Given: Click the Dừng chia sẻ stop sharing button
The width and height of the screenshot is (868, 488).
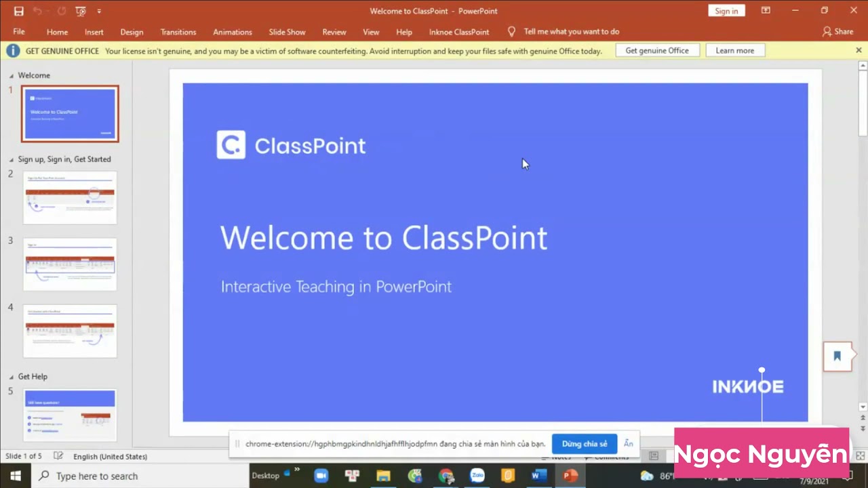Looking at the screenshot, I should click(585, 444).
